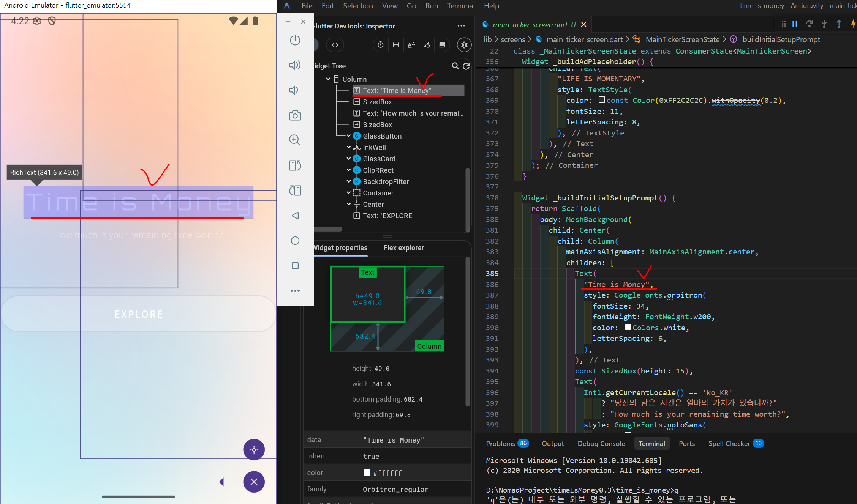
Task: Open the Terminal menu in menu bar
Action: [x=460, y=6]
